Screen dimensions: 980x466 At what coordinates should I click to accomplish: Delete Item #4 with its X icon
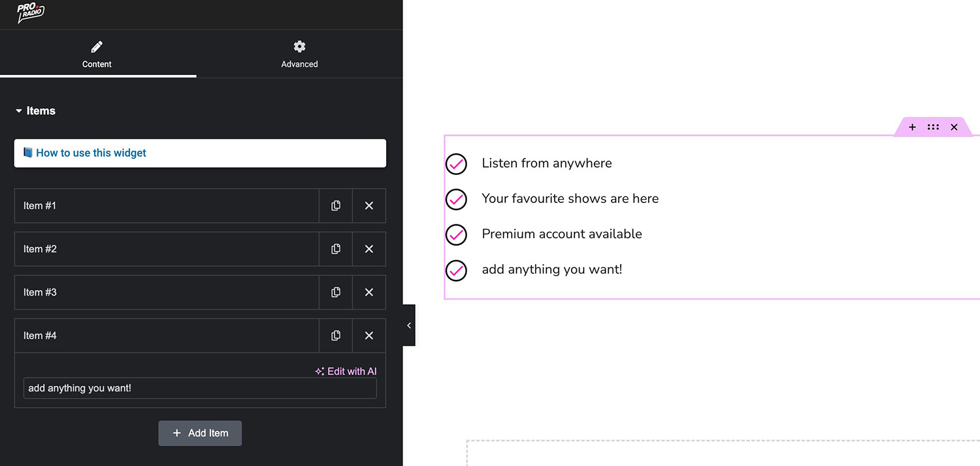(x=369, y=335)
